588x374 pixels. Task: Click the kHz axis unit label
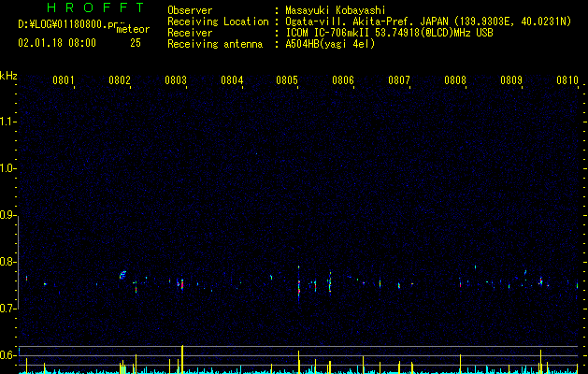click(x=8, y=76)
